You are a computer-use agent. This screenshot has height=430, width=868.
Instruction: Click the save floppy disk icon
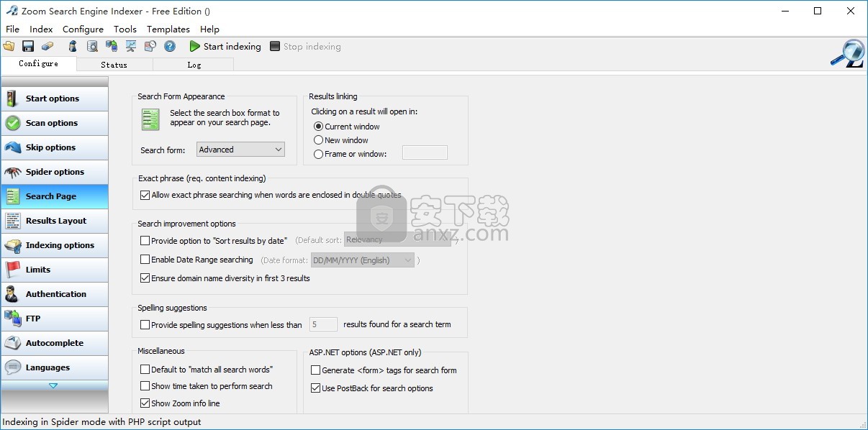28,46
